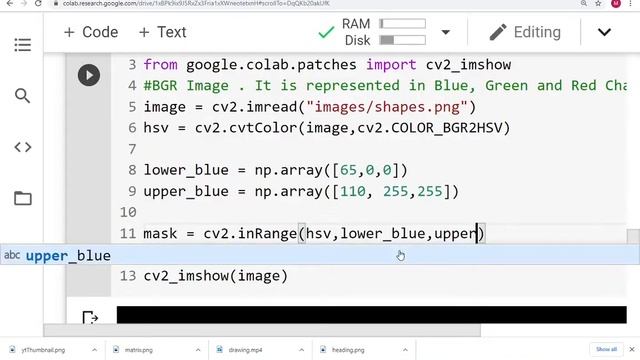Click cv2.COLOR_BGR2HSV on line 6
640x360 pixels.
click(x=429, y=128)
